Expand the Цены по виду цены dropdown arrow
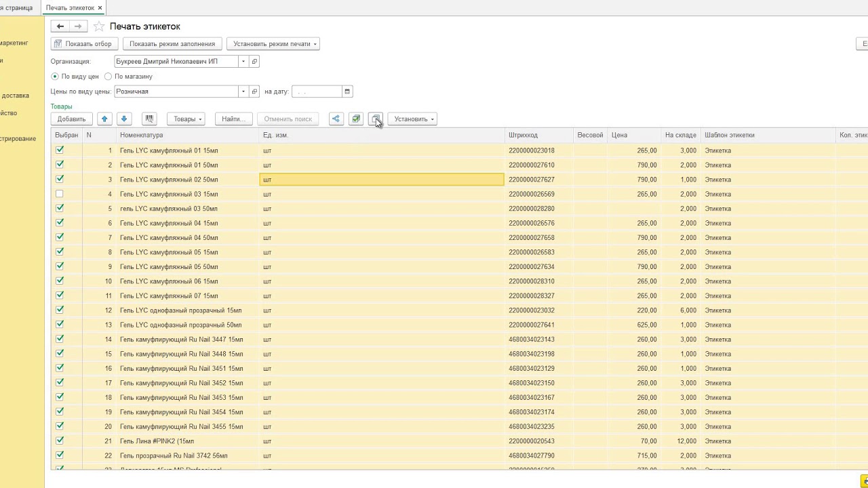 243,91
